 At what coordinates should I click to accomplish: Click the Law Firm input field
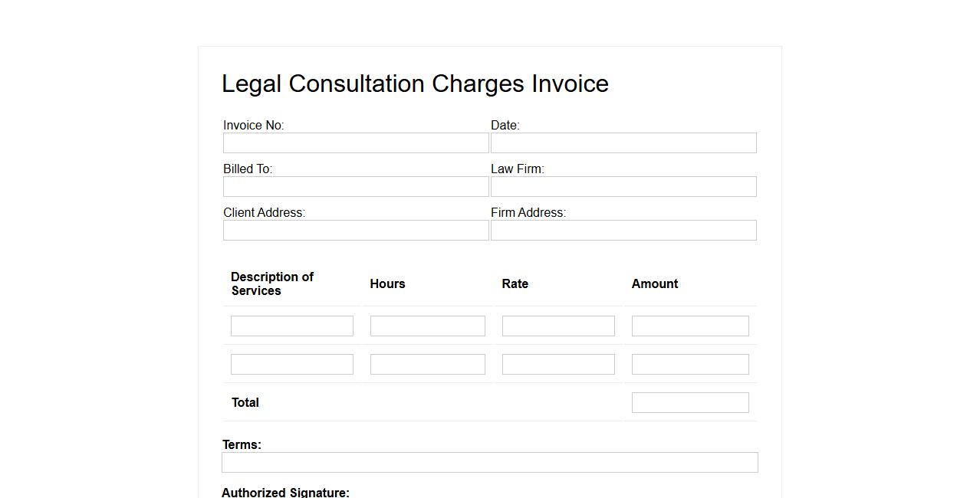[x=623, y=186]
